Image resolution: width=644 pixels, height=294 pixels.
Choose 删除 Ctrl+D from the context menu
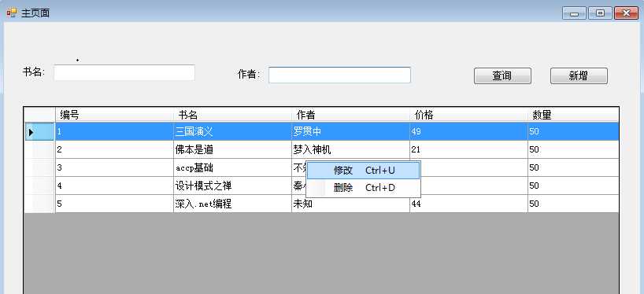coord(364,188)
